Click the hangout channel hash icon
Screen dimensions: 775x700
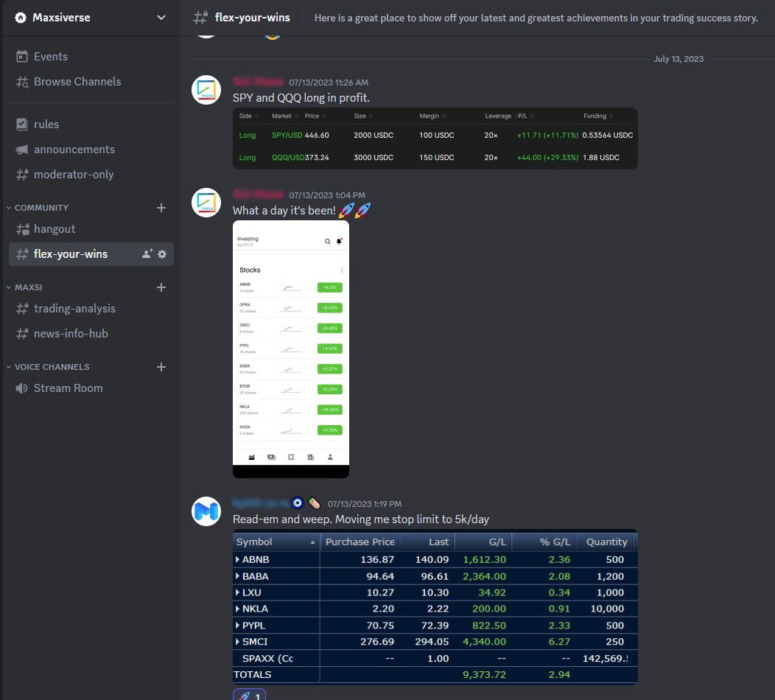pyautogui.click(x=22, y=229)
